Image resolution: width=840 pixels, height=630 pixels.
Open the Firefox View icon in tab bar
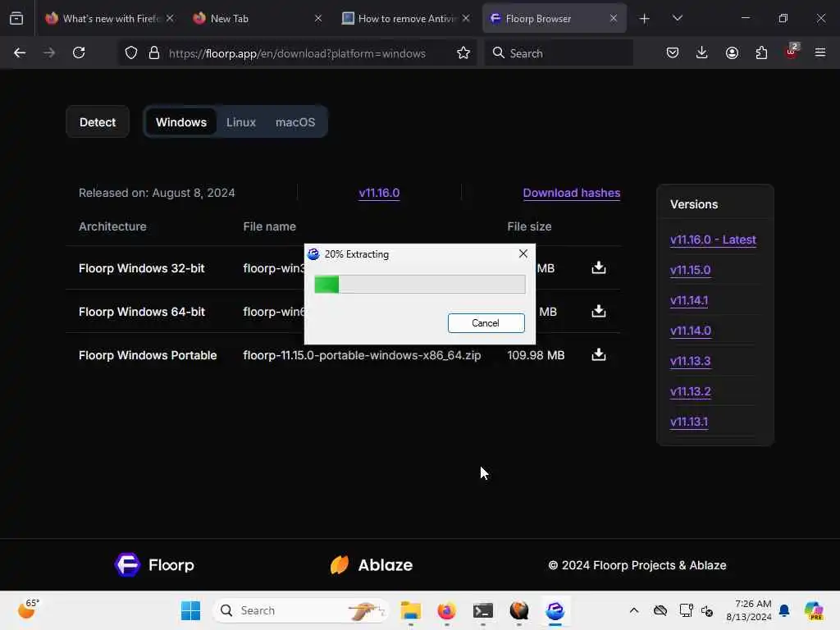[x=16, y=19]
